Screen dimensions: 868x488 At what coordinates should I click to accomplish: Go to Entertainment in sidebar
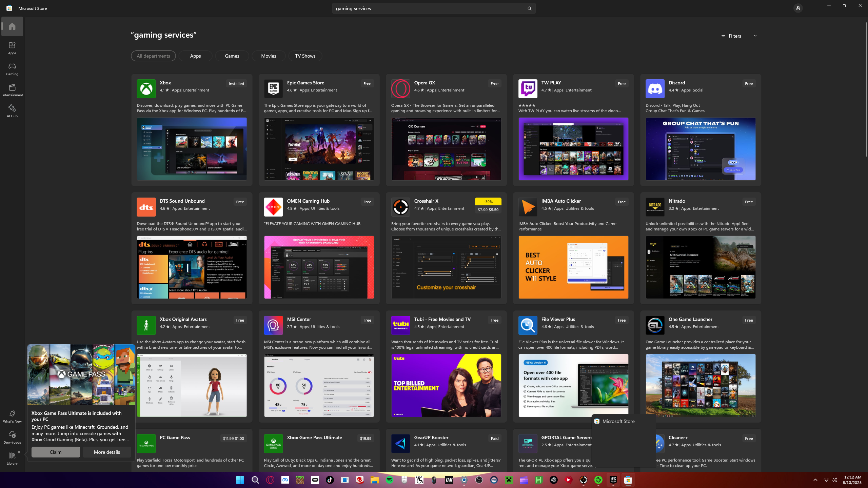point(12,90)
